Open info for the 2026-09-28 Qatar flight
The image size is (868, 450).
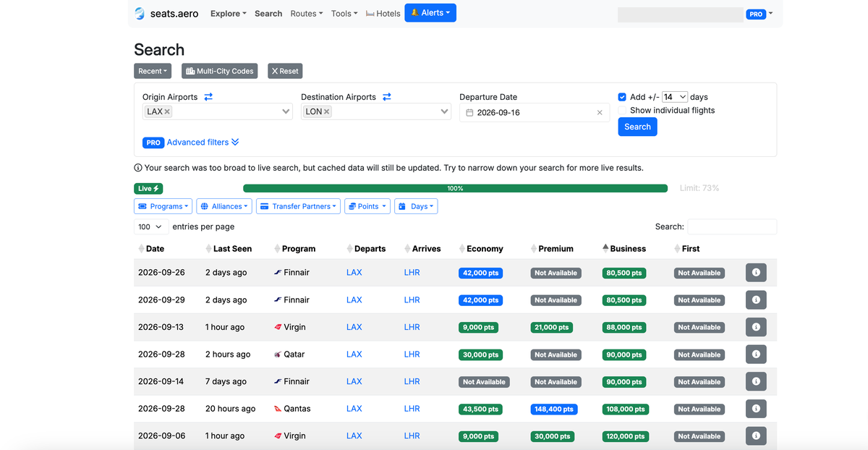(x=756, y=355)
